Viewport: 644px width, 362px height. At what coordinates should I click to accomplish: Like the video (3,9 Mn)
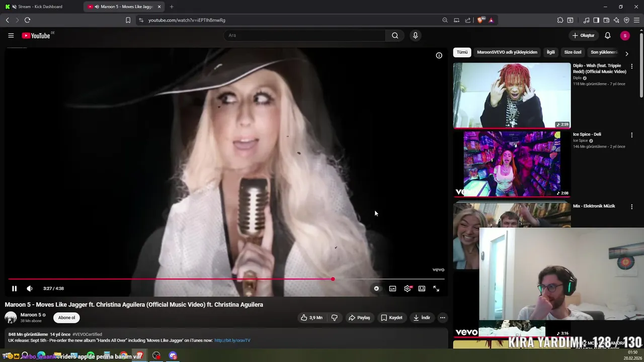pyautogui.click(x=311, y=318)
